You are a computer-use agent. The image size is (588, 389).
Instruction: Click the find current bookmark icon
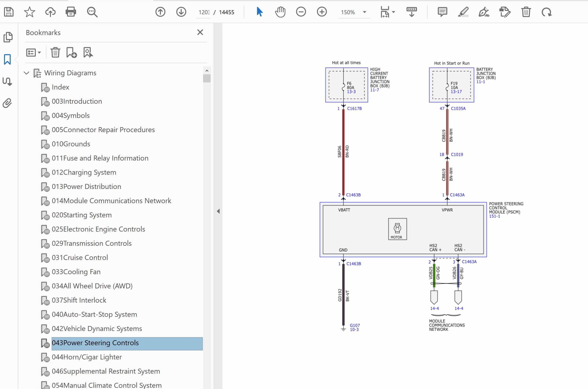(x=88, y=53)
